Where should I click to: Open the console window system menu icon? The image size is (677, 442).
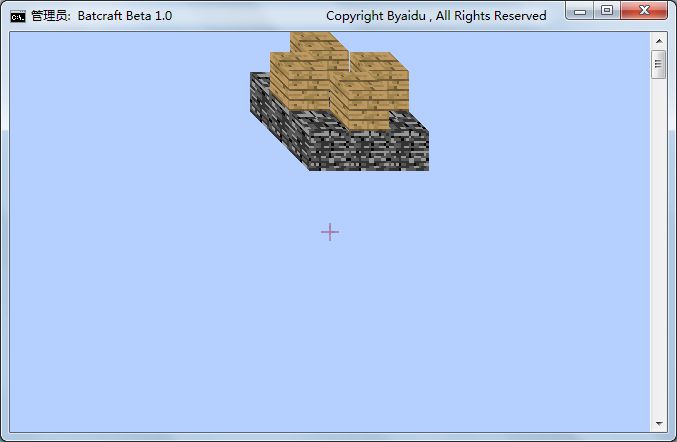click(18, 17)
